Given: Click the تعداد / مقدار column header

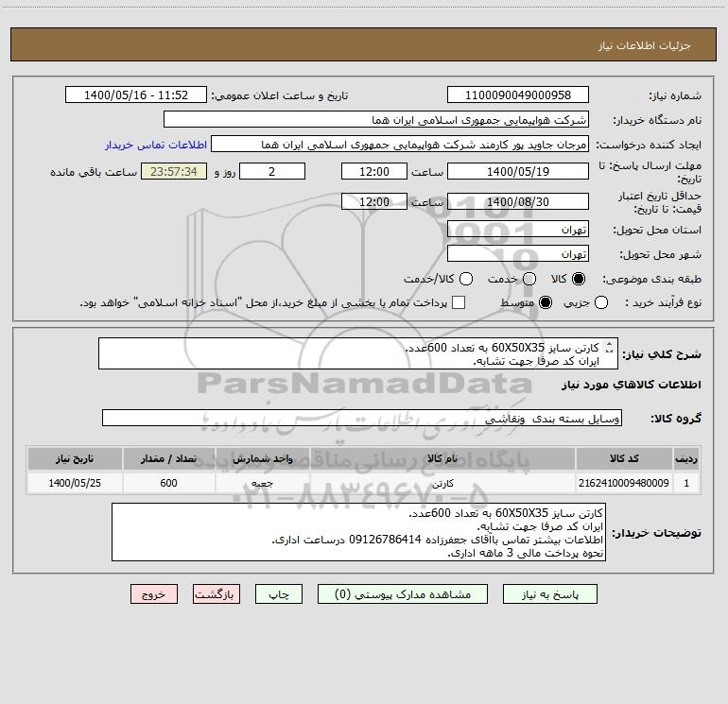Looking at the screenshot, I should click(x=168, y=458).
